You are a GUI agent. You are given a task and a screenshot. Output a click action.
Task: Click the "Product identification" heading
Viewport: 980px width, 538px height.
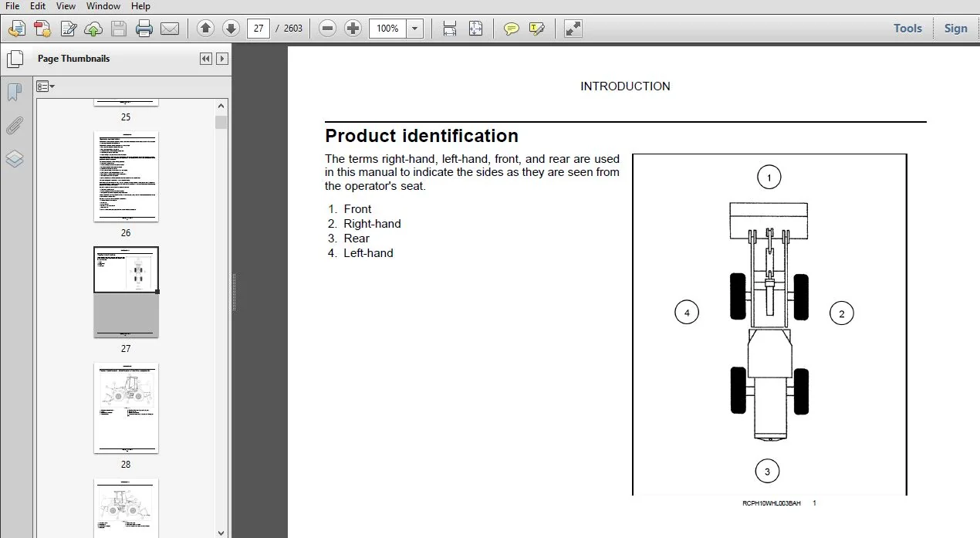[x=421, y=136]
